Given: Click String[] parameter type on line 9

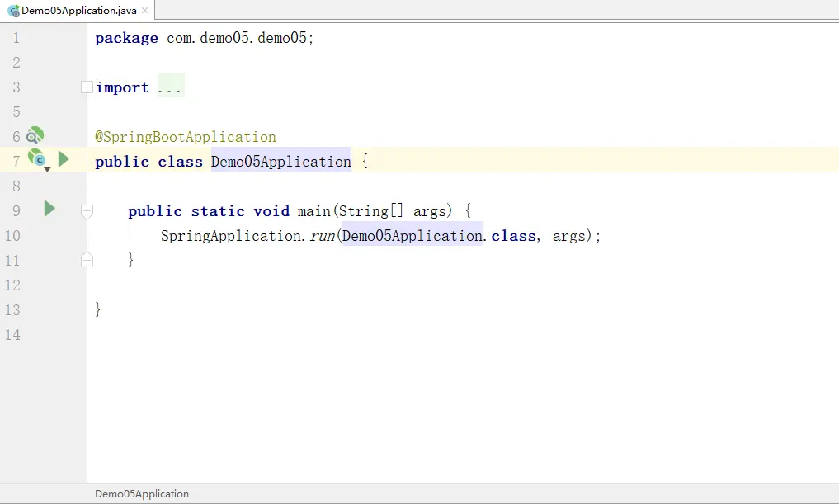Looking at the screenshot, I should (370, 211).
